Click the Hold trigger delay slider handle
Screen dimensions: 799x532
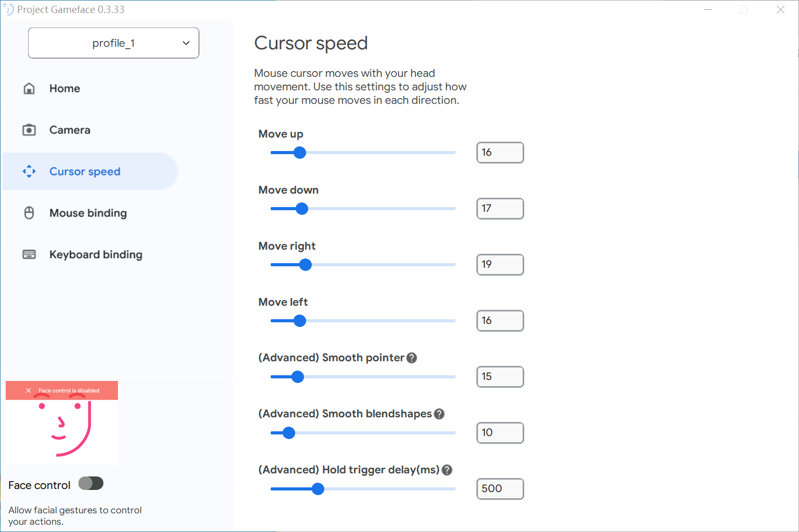click(x=318, y=489)
